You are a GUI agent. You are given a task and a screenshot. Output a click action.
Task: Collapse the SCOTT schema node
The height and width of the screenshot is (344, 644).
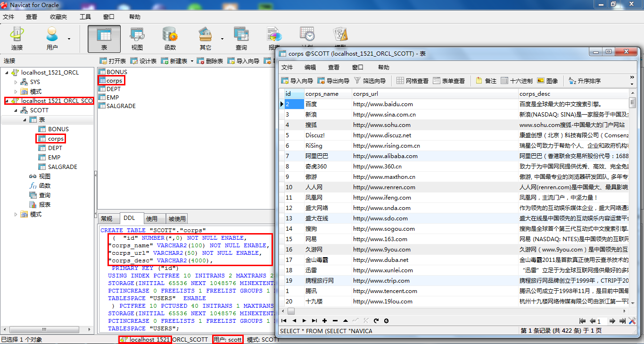(x=16, y=110)
